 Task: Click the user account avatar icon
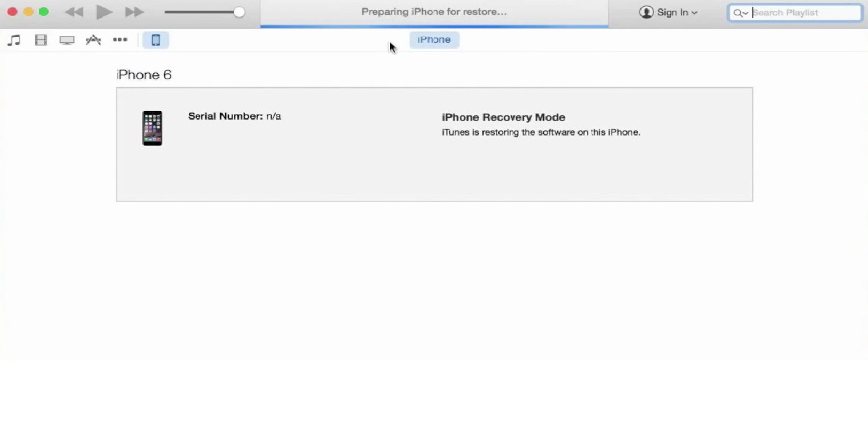click(x=646, y=12)
